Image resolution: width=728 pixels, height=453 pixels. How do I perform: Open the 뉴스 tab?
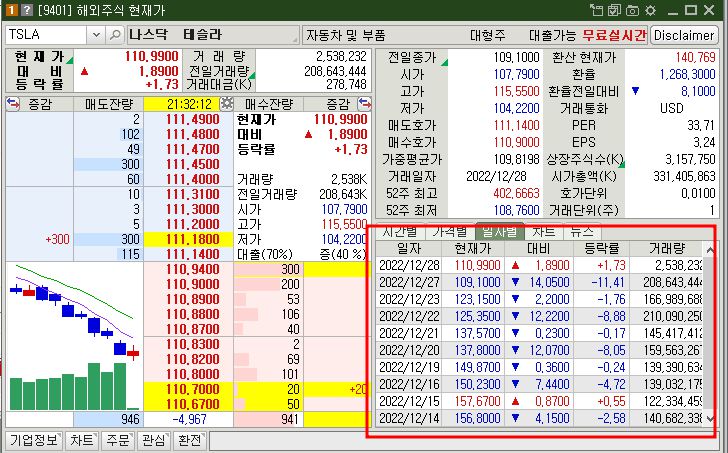[x=582, y=231]
